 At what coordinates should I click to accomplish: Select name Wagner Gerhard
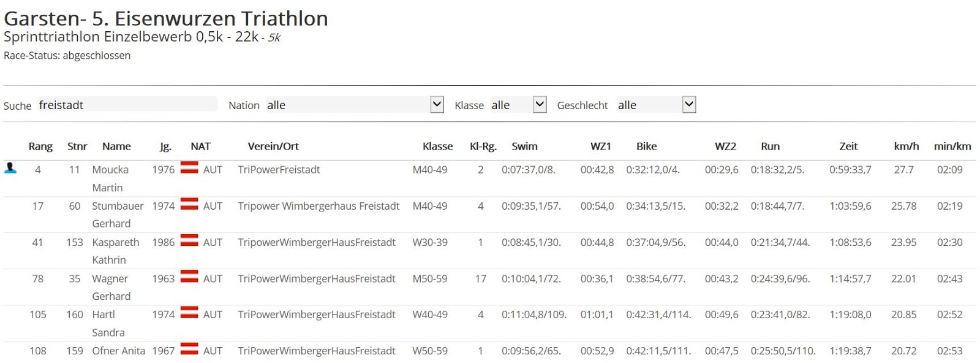[111, 287]
